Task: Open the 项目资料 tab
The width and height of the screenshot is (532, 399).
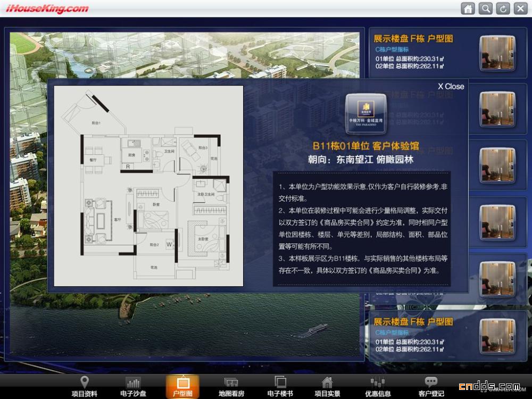Action: (85, 386)
